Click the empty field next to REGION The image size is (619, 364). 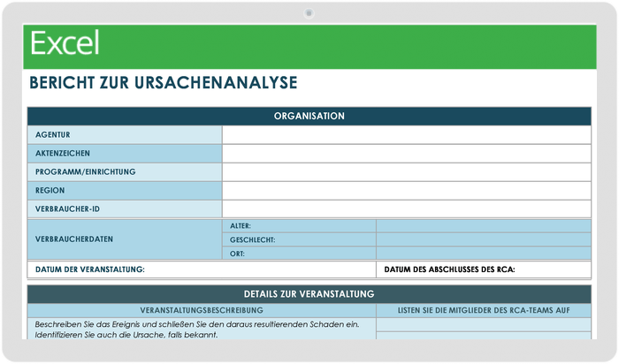[407, 190]
